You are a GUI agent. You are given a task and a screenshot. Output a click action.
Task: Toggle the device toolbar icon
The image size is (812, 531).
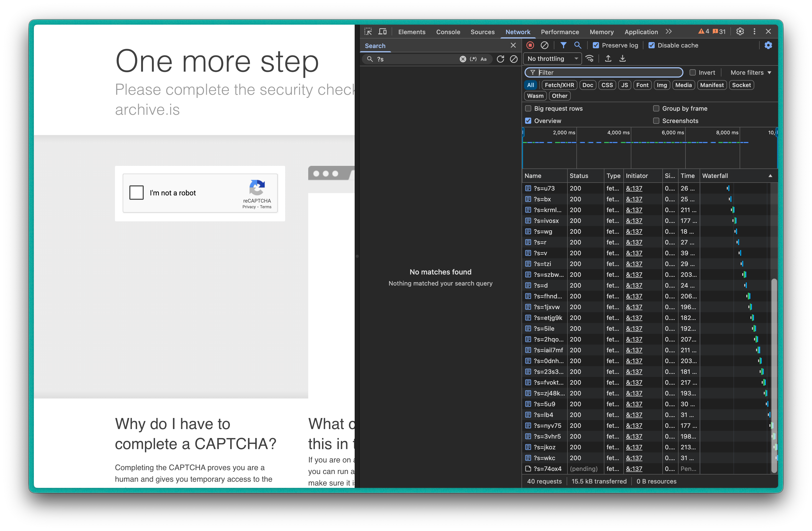(x=382, y=31)
